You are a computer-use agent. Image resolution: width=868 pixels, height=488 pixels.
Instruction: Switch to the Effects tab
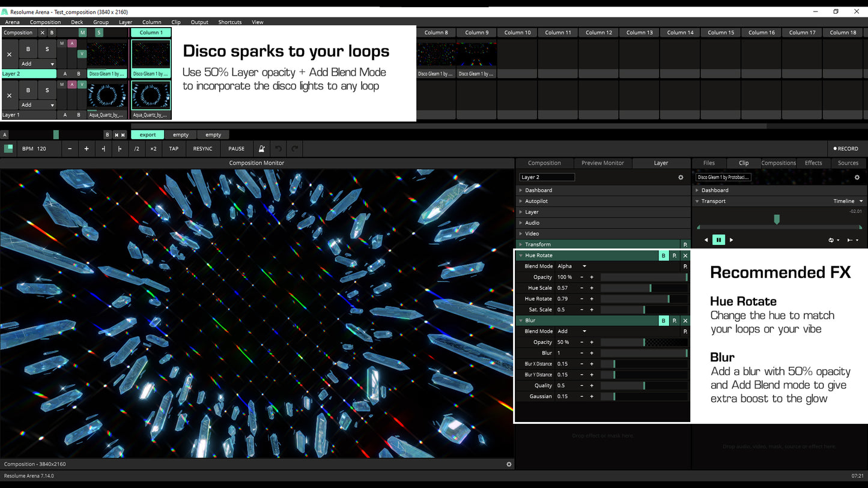coord(813,163)
